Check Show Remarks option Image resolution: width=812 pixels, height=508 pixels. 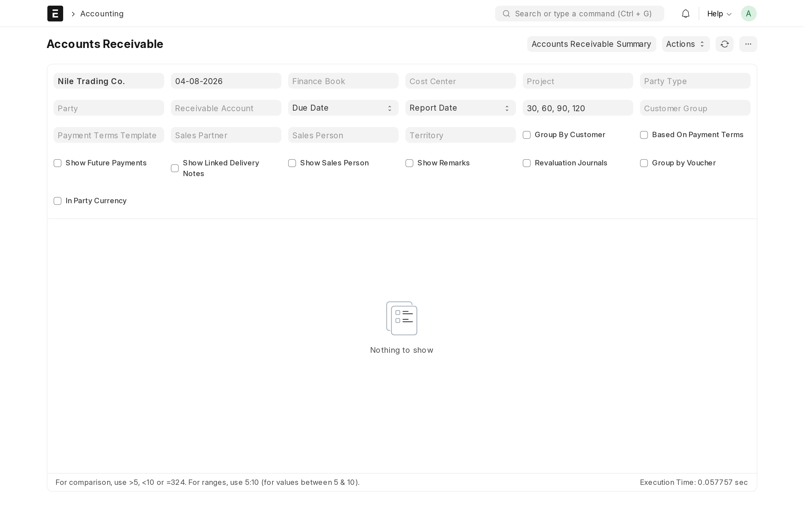[x=409, y=163]
